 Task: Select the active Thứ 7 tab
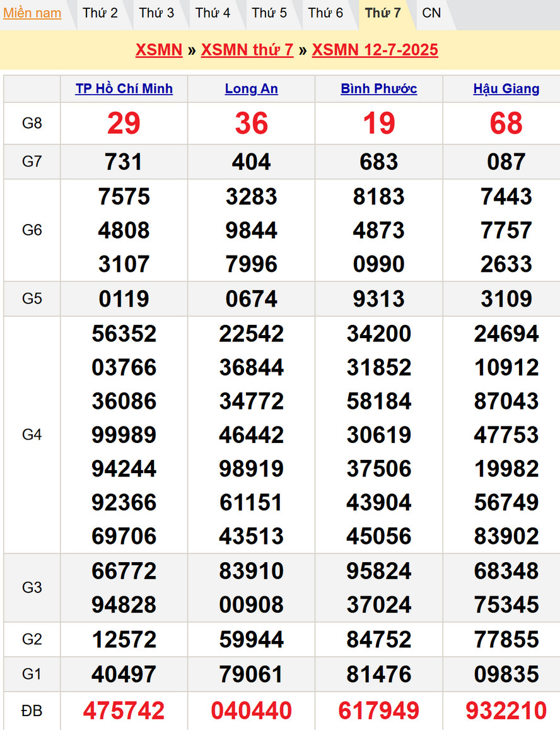383,13
